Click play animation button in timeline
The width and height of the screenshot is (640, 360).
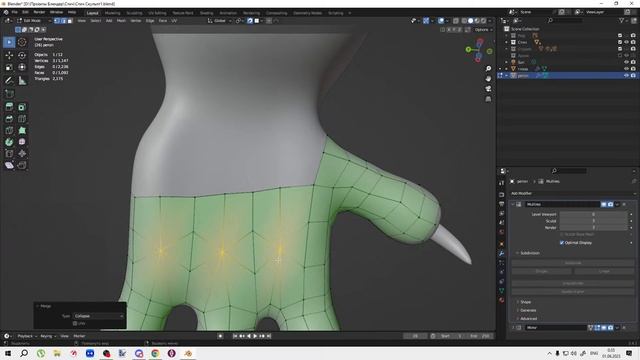255,336
